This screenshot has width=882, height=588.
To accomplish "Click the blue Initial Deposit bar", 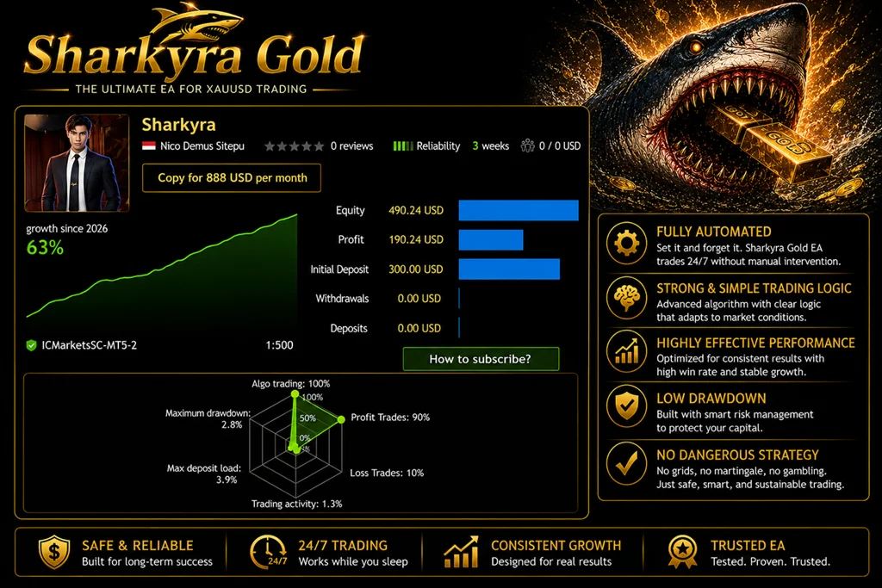I will 509,269.
